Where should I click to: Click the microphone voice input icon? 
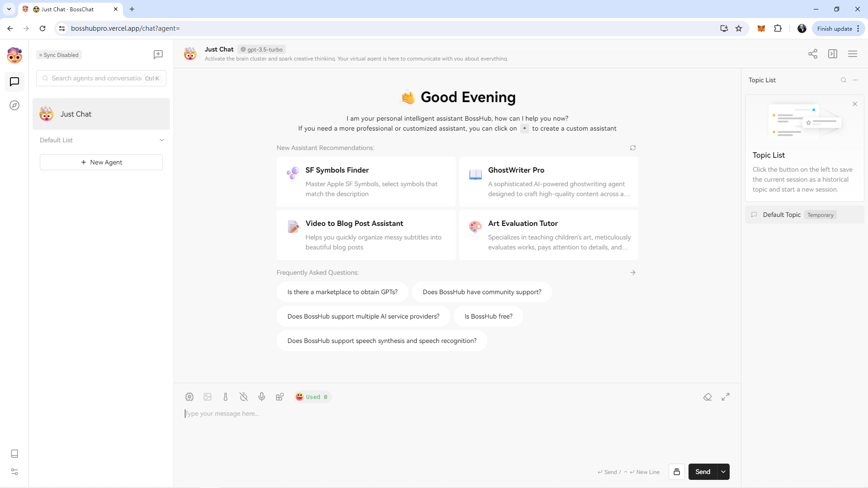tap(262, 397)
